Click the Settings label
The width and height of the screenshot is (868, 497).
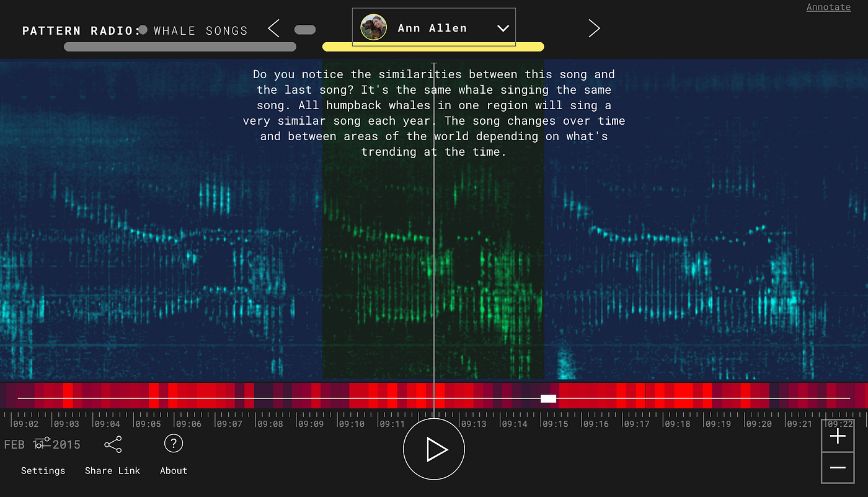[x=43, y=470]
